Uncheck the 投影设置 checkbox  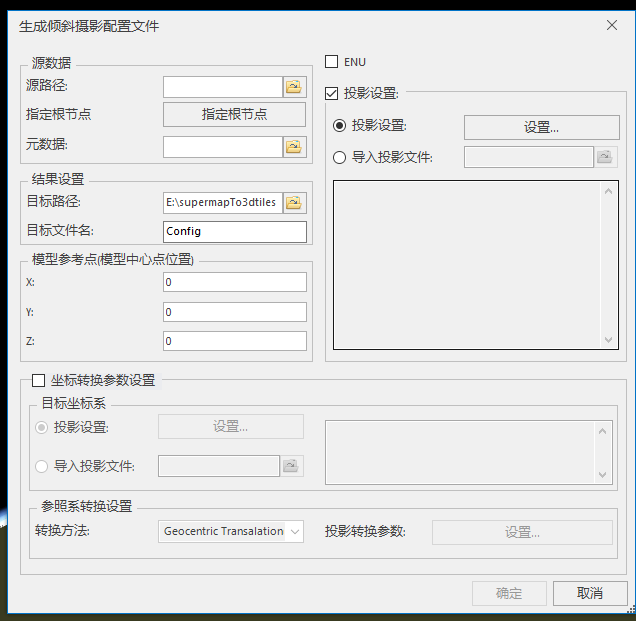pyautogui.click(x=331, y=93)
